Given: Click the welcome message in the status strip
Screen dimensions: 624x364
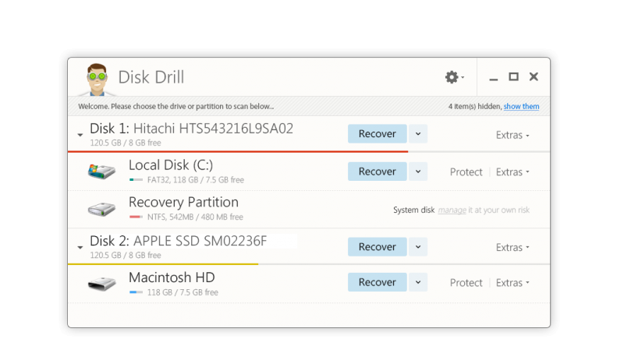Looking at the screenshot, I should (176, 106).
